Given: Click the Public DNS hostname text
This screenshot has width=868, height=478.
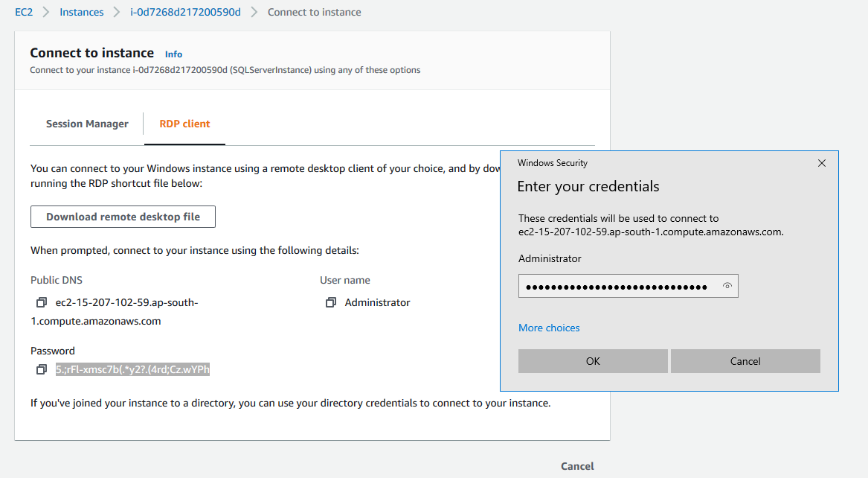Looking at the screenshot, I should (x=126, y=303).
